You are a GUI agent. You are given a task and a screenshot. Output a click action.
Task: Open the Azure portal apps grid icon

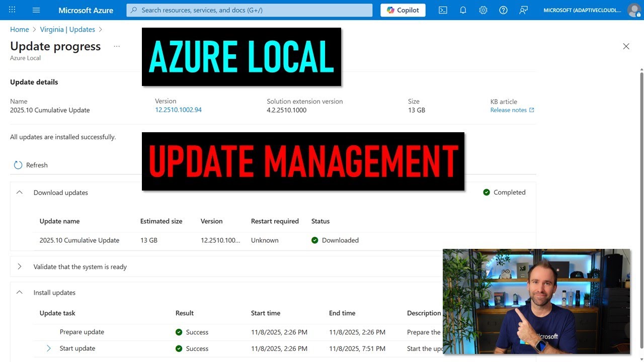pyautogui.click(x=12, y=10)
